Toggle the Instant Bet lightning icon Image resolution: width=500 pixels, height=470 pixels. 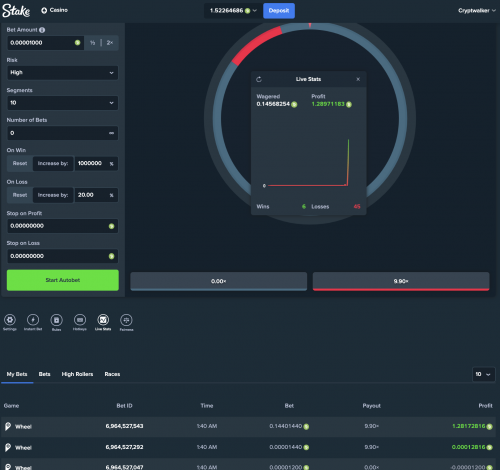[33, 320]
